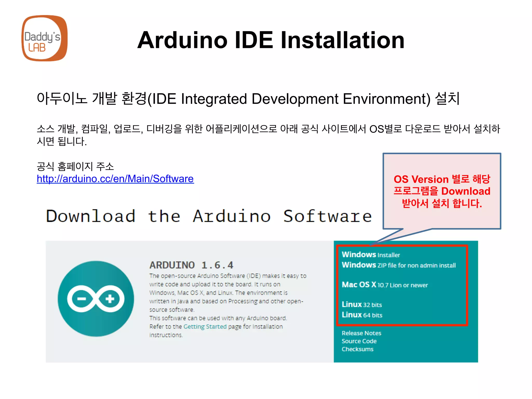Image resolution: width=532 pixels, height=399 pixels.
Task: Click the Download the Arduino Software heading
Action: point(209,216)
